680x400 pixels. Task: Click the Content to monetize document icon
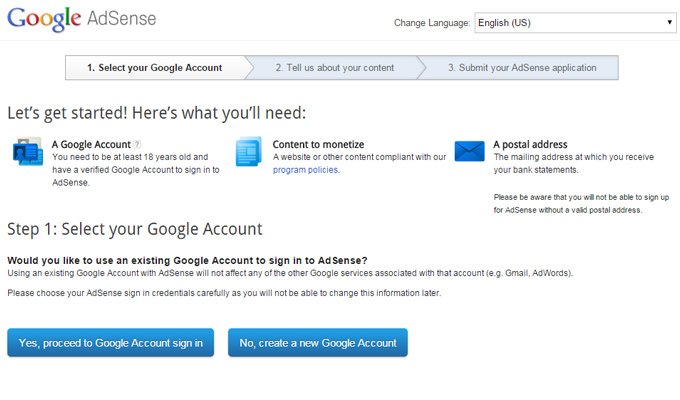[x=248, y=151]
